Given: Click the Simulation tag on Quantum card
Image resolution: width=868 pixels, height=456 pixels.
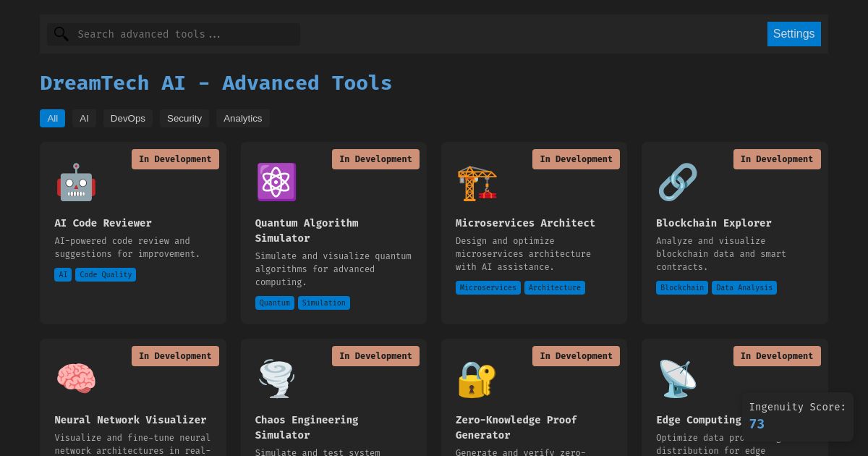Looking at the screenshot, I should point(323,303).
